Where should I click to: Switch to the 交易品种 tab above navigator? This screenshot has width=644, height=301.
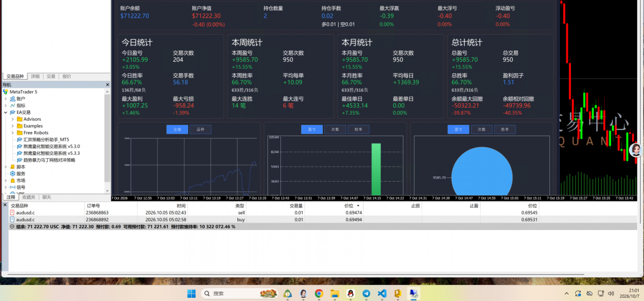pyautogui.click(x=15, y=76)
